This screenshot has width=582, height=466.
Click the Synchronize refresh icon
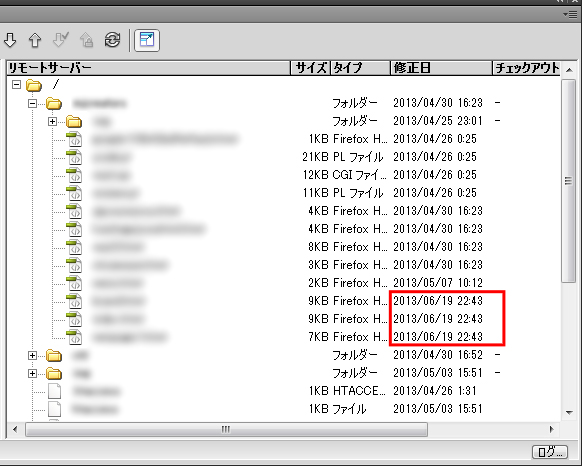(x=112, y=40)
